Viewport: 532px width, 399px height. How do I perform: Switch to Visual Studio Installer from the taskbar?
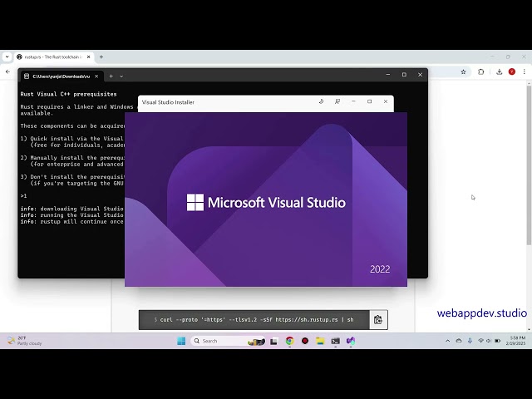point(351,341)
